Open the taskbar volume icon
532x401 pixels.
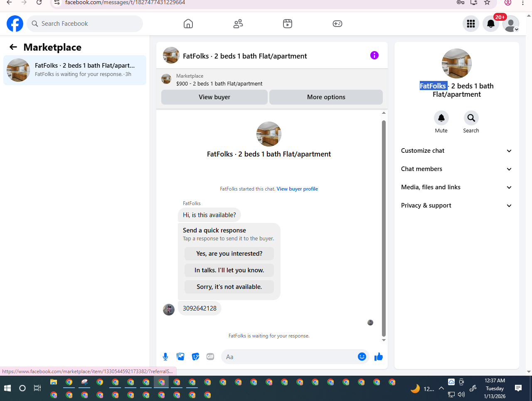point(461,394)
